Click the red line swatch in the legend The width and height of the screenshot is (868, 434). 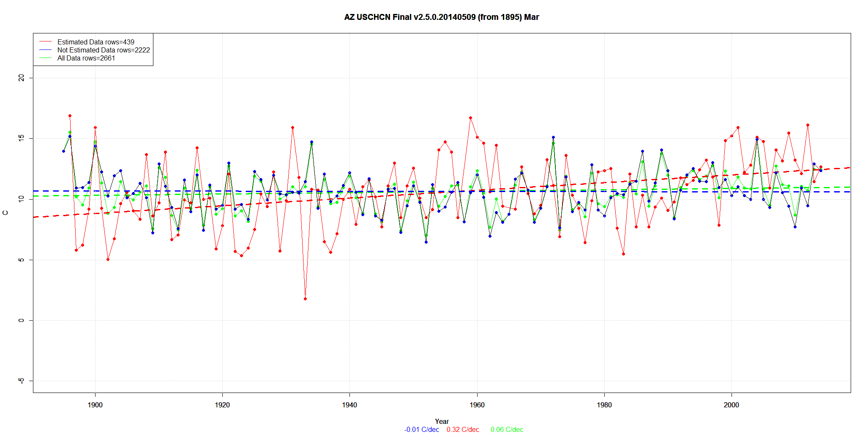(x=45, y=42)
